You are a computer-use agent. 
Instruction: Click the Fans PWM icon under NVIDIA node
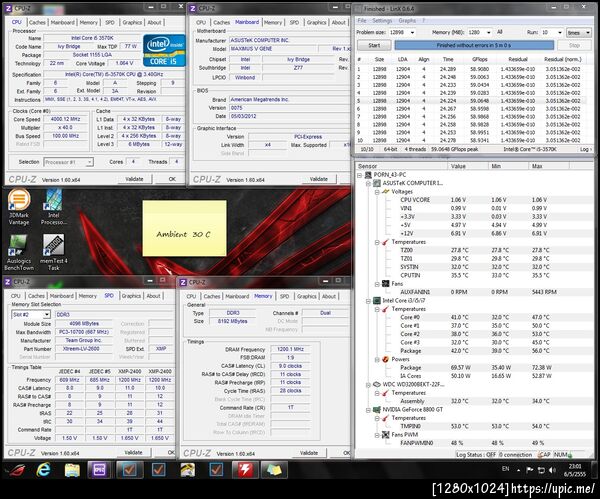(386, 435)
